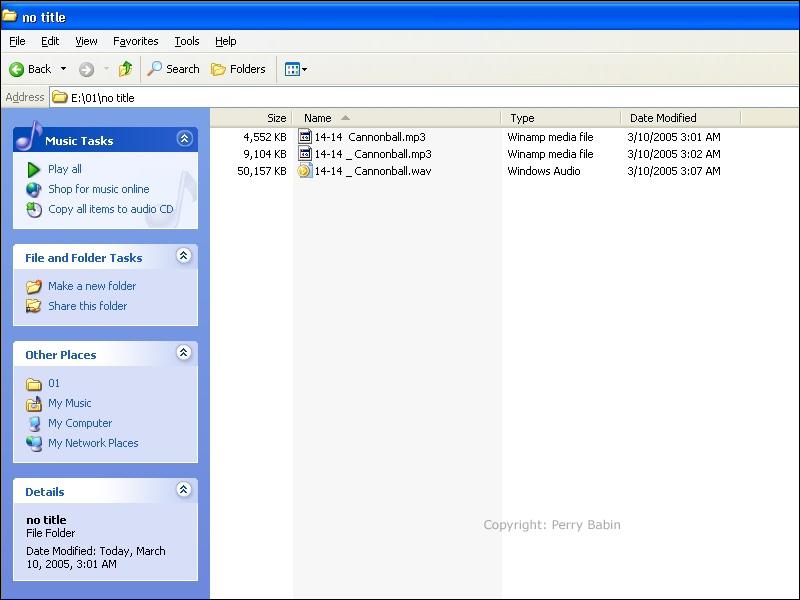Toggle the Folders pane button

pyautogui.click(x=238, y=69)
